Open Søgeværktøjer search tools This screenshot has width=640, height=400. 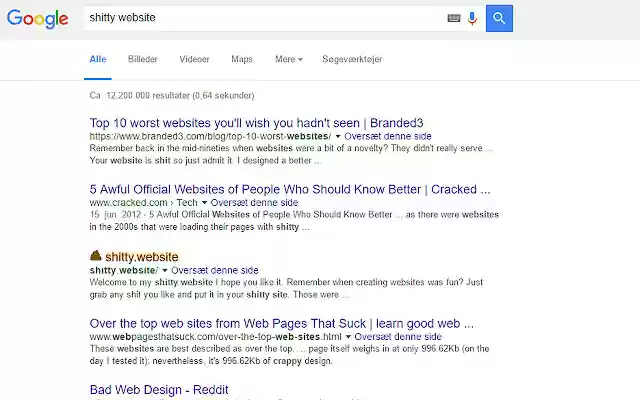click(x=352, y=59)
